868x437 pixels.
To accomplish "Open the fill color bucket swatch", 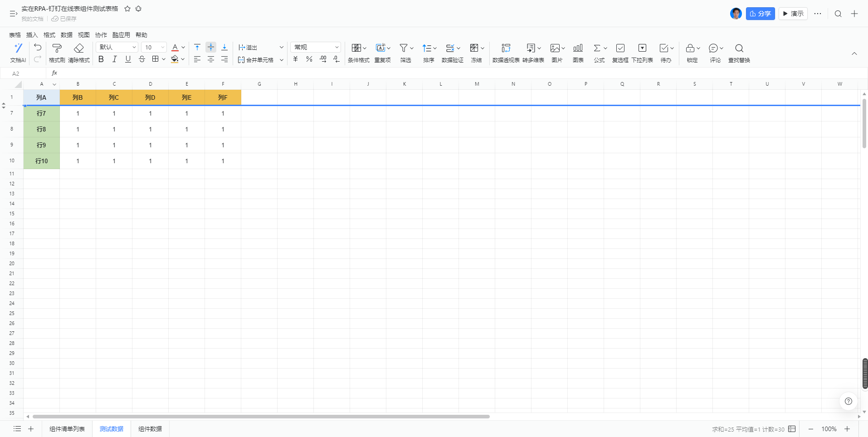I will click(x=175, y=59).
